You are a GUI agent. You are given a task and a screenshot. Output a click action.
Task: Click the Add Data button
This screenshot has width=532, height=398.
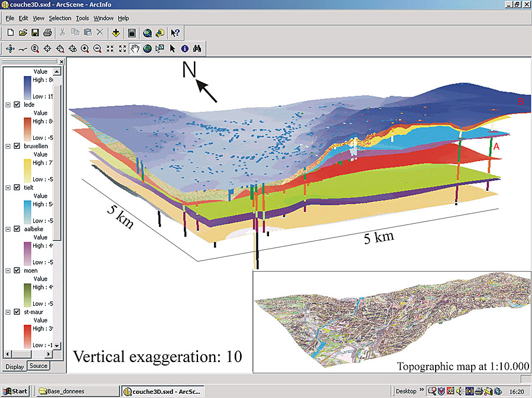[115, 32]
